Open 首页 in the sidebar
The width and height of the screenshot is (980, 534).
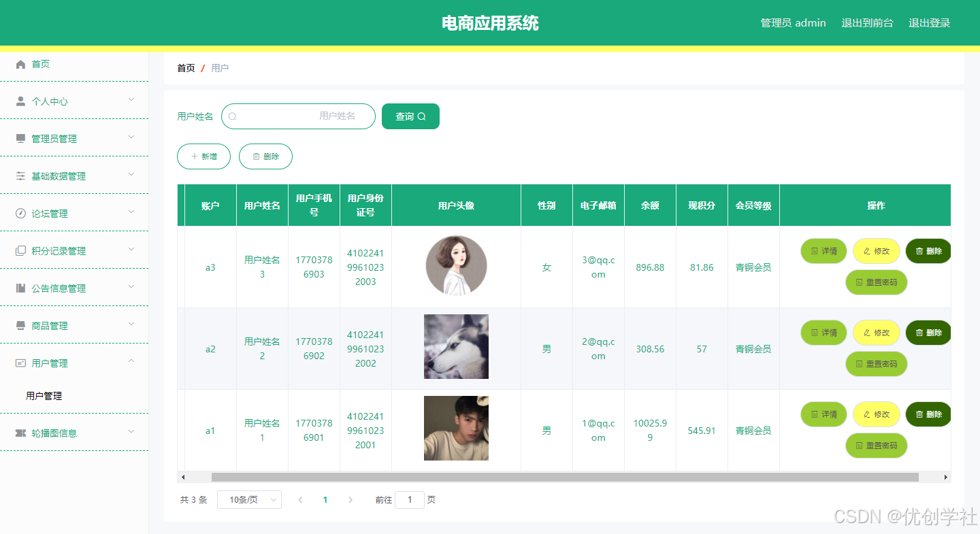(74, 64)
